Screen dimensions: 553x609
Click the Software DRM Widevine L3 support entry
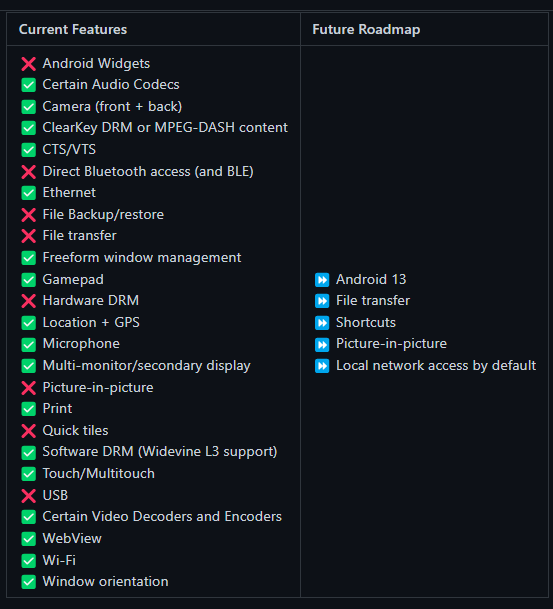tap(160, 452)
